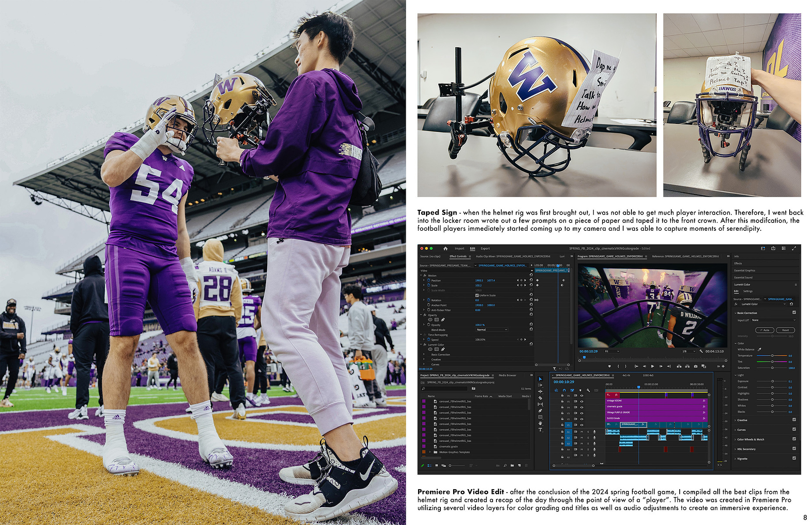Toggle the Uniform Scale checkbox
The image size is (812, 525).
(x=477, y=295)
